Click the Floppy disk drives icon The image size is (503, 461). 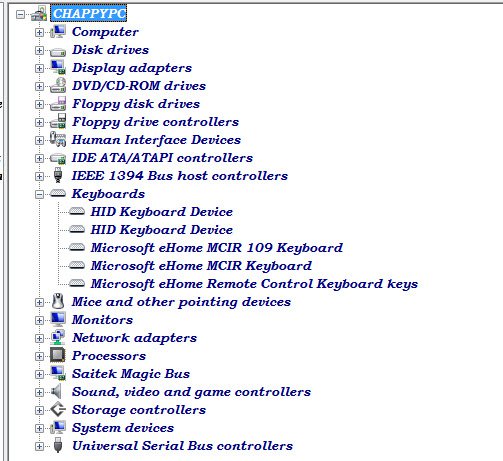pyautogui.click(x=58, y=104)
